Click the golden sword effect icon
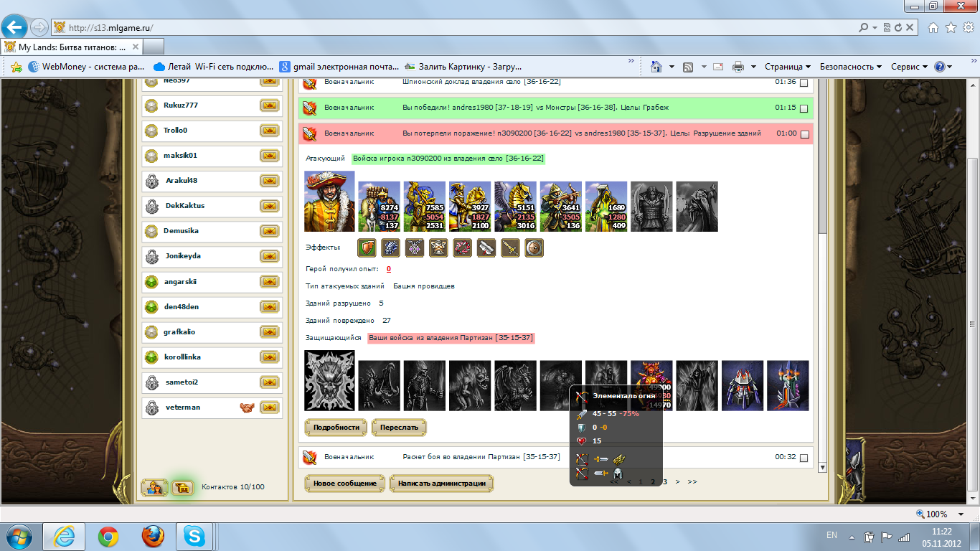Viewport: 980px width, 551px height. point(510,248)
